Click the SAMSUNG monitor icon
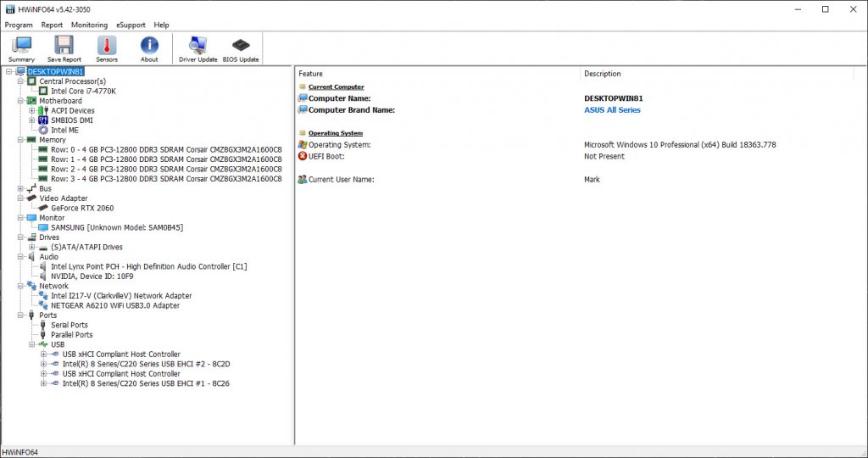The image size is (868, 458). pos(43,227)
